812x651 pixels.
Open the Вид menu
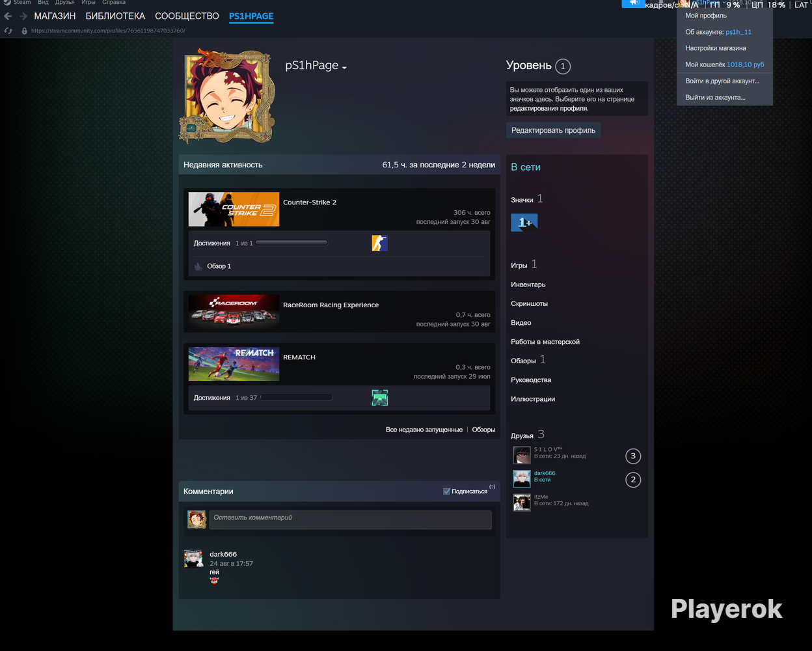click(43, 3)
